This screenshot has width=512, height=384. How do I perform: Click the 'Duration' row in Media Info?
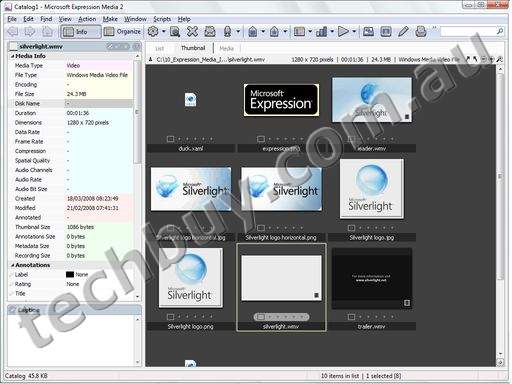click(70, 113)
